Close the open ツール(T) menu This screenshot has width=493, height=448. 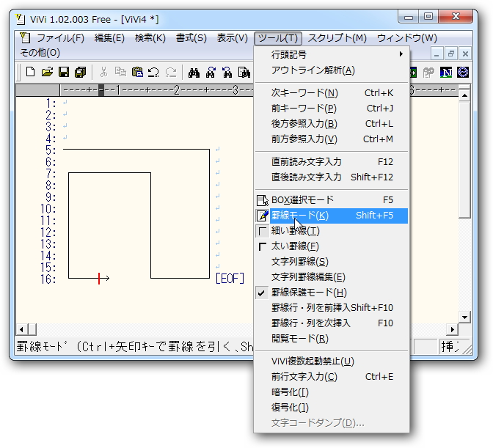click(278, 38)
